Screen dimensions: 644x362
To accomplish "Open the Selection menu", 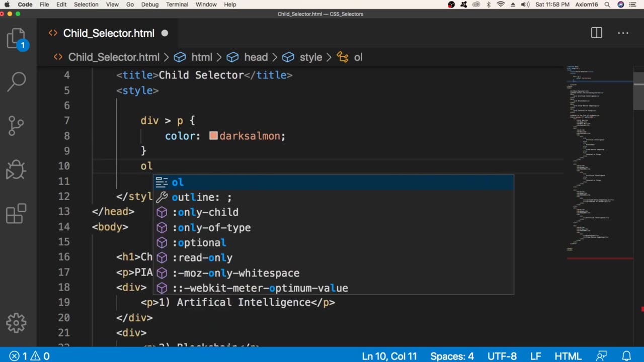I will pyautogui.click(x=86, y=5).
